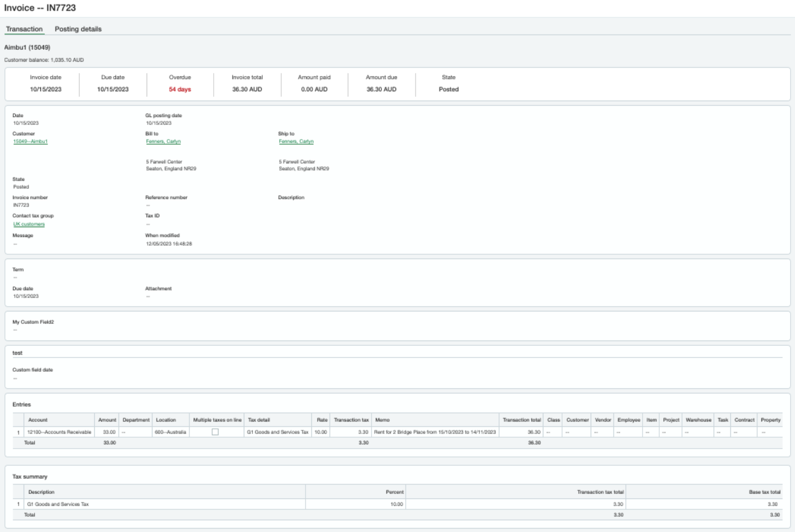Click the Amount paid 0.00 AUD value
Screen dimensions: 795x532
click(314, 89)
